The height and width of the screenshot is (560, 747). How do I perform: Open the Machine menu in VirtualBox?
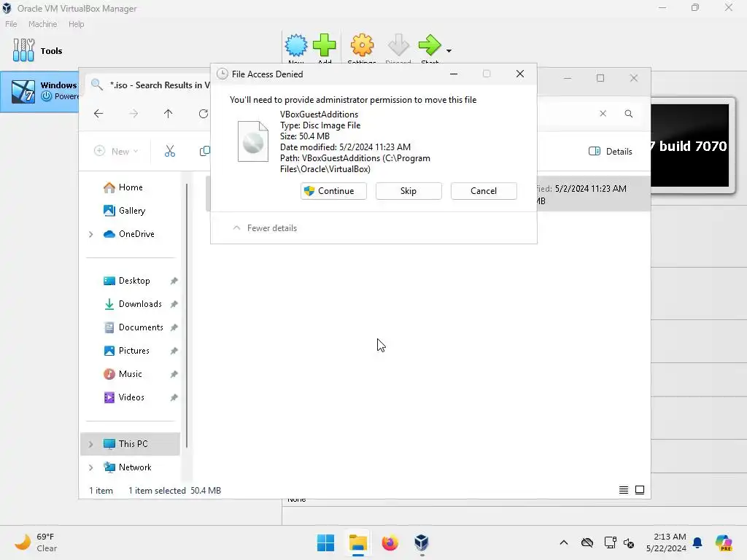tap(42, 24)
